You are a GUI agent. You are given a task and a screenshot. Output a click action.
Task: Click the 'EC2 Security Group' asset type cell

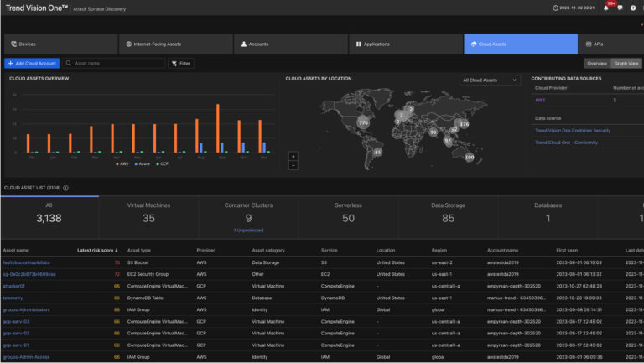(x=148, y=274)
